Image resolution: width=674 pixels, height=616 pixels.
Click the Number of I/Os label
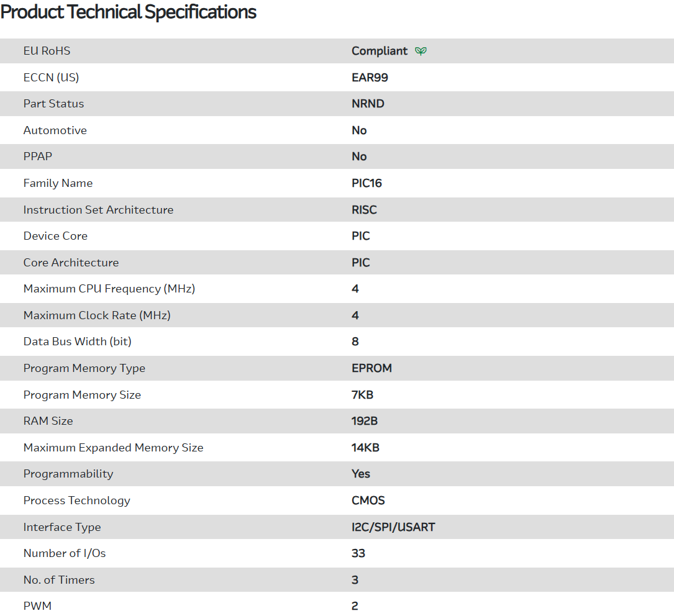[65, 553]
